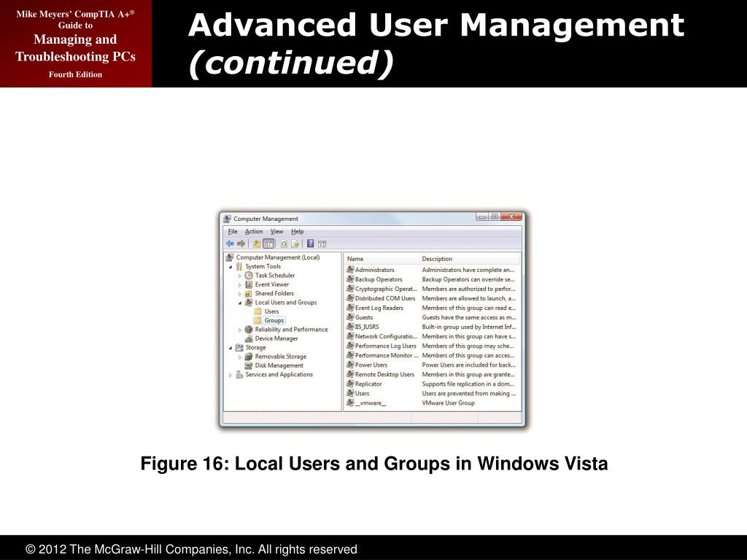Click the Task Scheduler clock icon
Viewport: 747px width, 560px height.
point(249,275)
